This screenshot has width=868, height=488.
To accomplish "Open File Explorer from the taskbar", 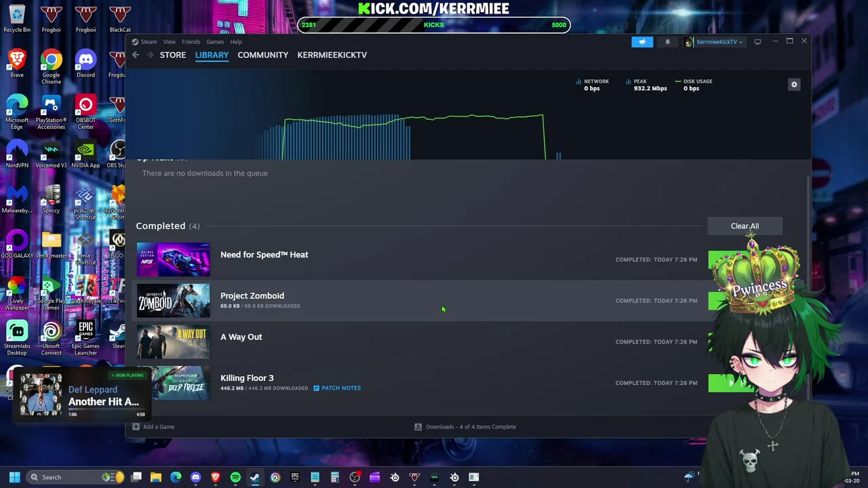I will pos(156,477).
